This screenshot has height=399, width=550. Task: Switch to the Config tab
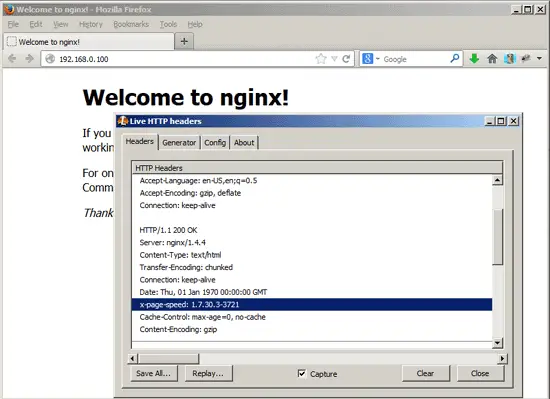[x=215, y=143]
